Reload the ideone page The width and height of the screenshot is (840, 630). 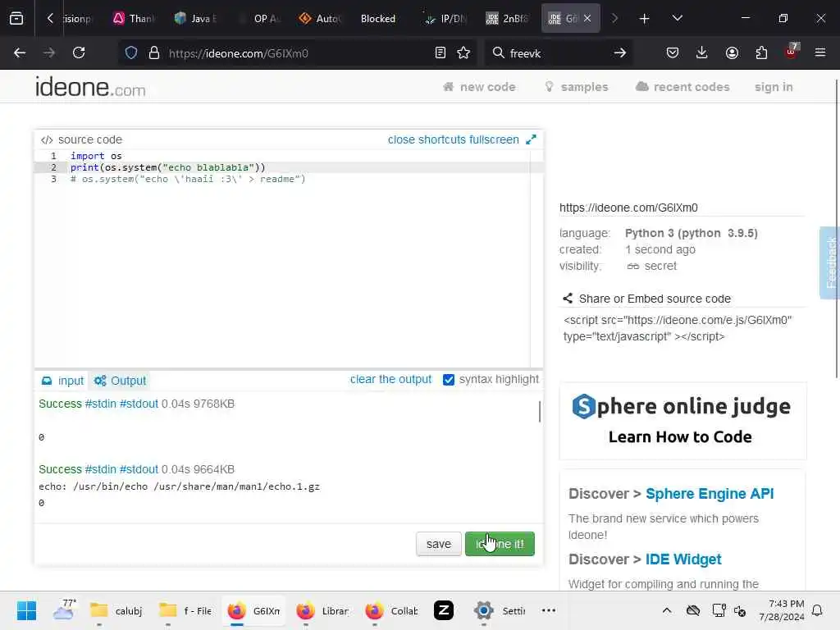tap(79, 52)
